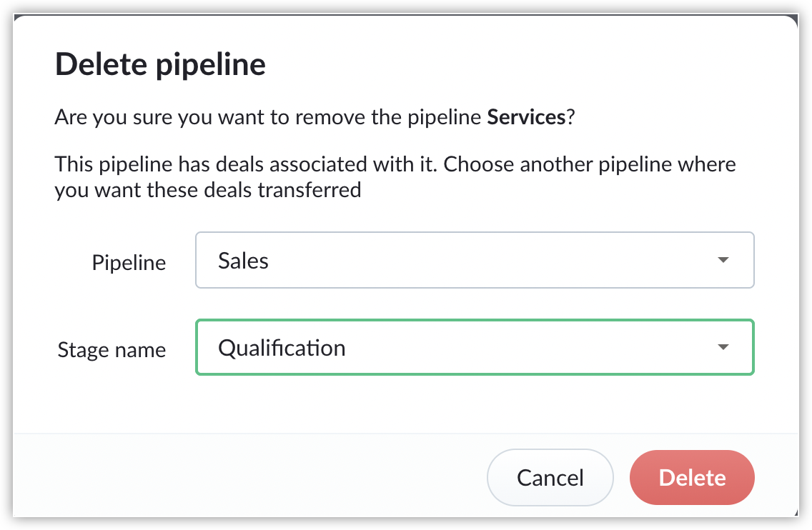This screenshot has height=530, width=812.
Task: Select the "Sales" value text
Action: [243, 260]
